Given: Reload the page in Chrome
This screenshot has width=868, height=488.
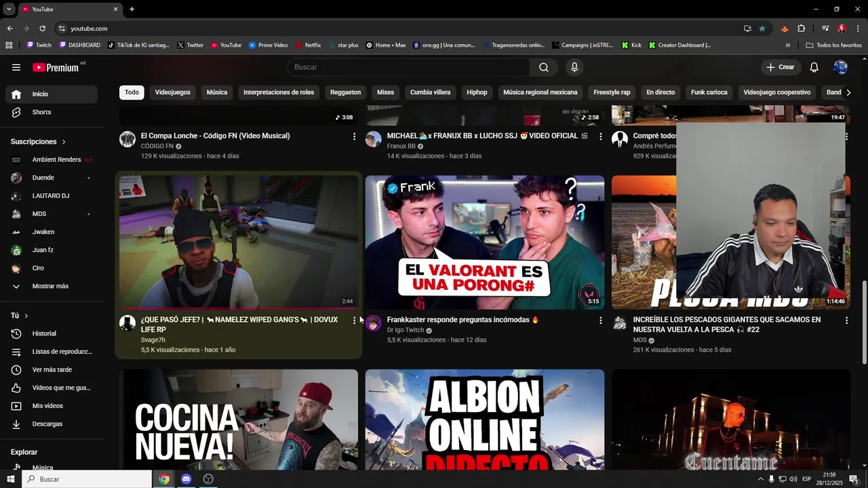Looking at the screenshot, I should [x=42, y=28].
